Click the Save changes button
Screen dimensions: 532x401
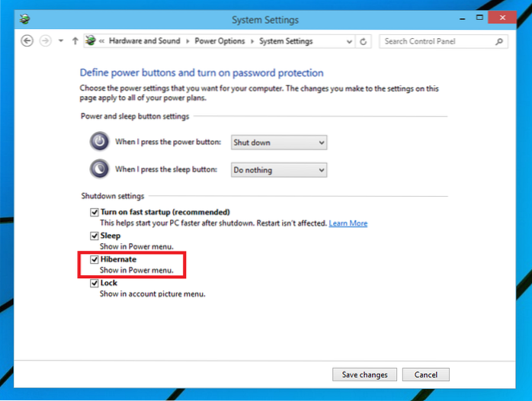click(365, 374)
